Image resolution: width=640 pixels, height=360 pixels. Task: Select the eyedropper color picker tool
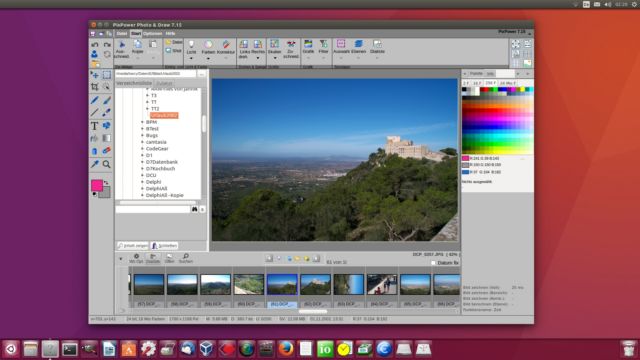point(94,164)
